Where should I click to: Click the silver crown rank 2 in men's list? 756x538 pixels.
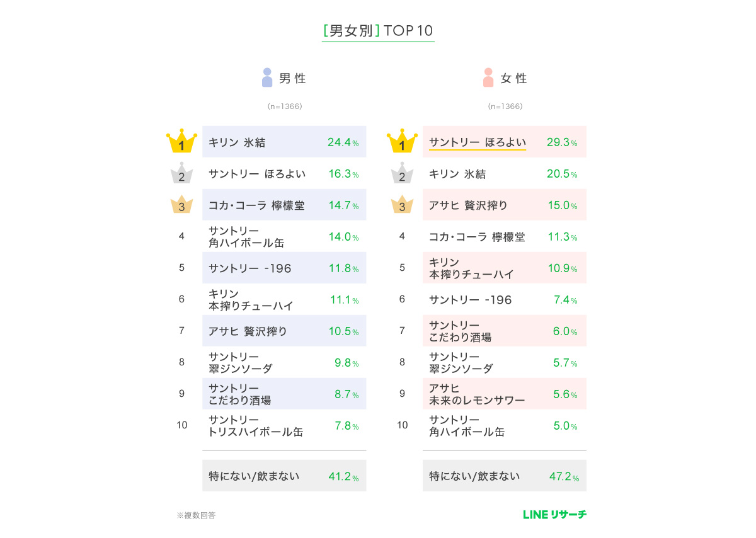tap(181, 173)
